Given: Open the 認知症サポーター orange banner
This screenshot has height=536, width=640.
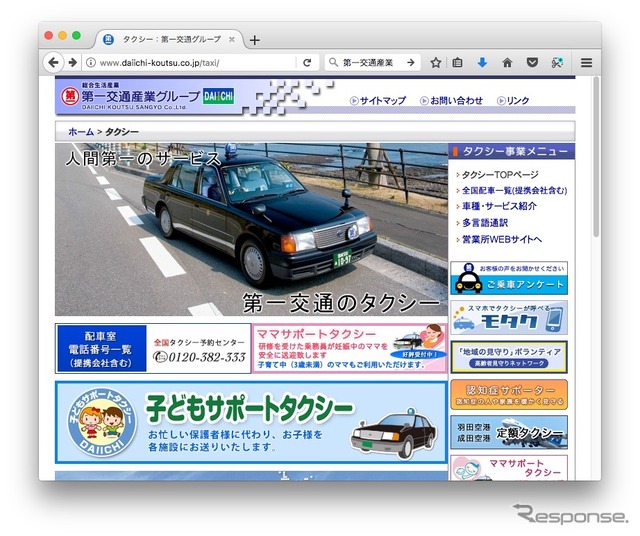Looking at the screenshot, I should [509, 394].
